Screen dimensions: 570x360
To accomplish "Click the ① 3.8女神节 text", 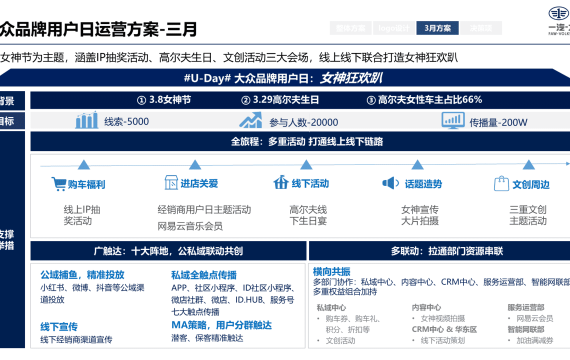I will 164,100.
